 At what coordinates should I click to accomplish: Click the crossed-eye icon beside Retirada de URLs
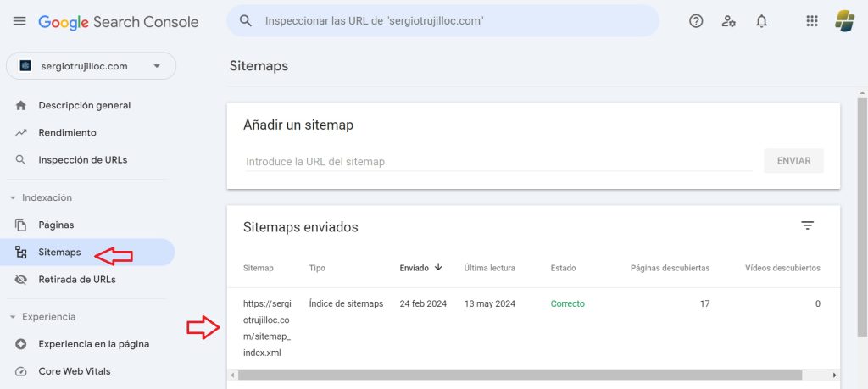pyautogui.click(x=21, y=280)
